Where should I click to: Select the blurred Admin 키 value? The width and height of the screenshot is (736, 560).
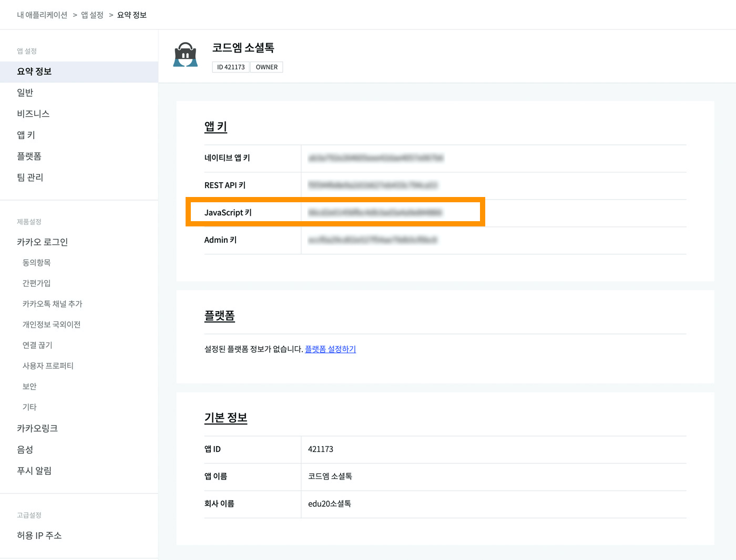(x=373, y=240)
